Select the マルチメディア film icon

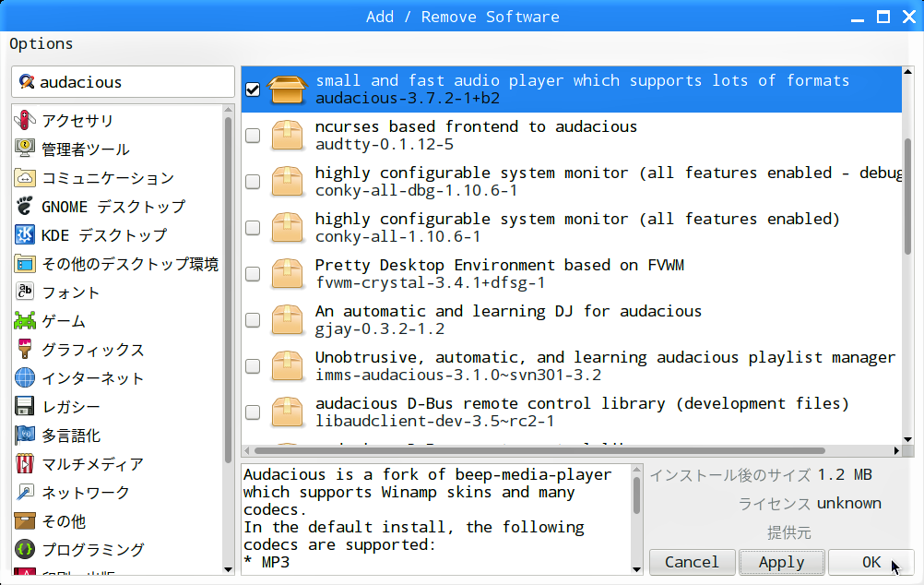tap(25, 463)
